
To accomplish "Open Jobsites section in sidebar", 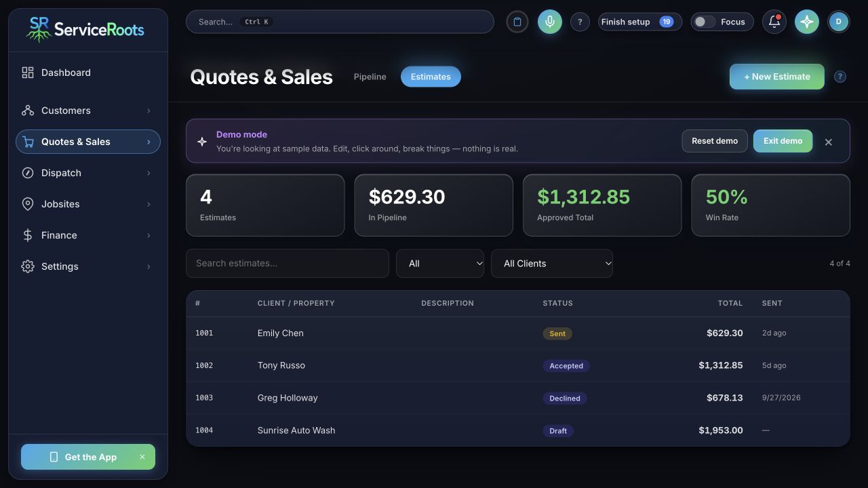I will [88, 204].
